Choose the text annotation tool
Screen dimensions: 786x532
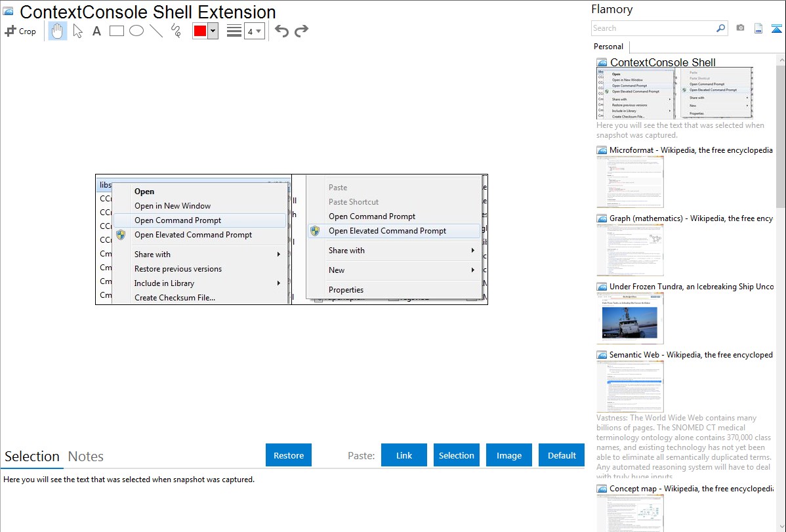pyautogui.click(x=96, y=31)
